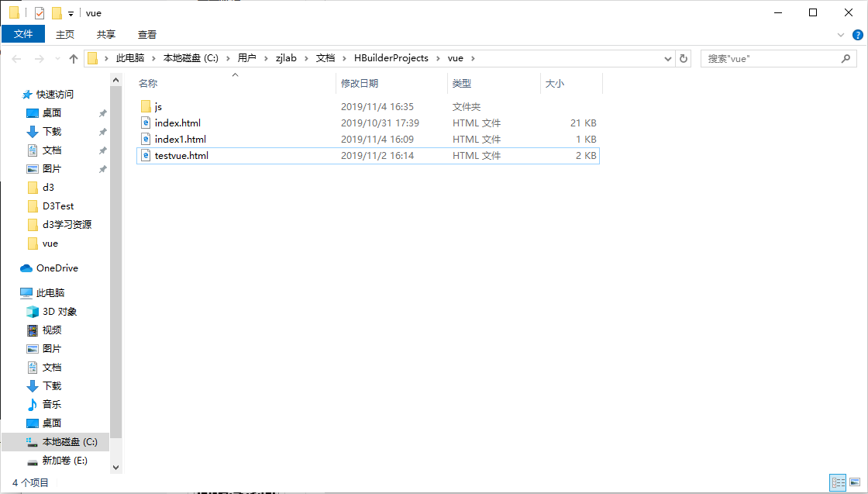The width and height of the screenshot is (868, 494).
Task: Switch to large icons view layout
Action: tap(855, 483)
